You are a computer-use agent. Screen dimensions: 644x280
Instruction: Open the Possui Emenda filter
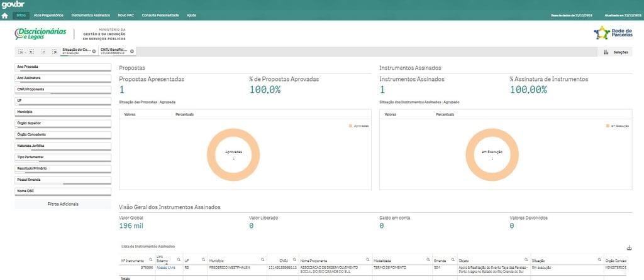point(63,180)
